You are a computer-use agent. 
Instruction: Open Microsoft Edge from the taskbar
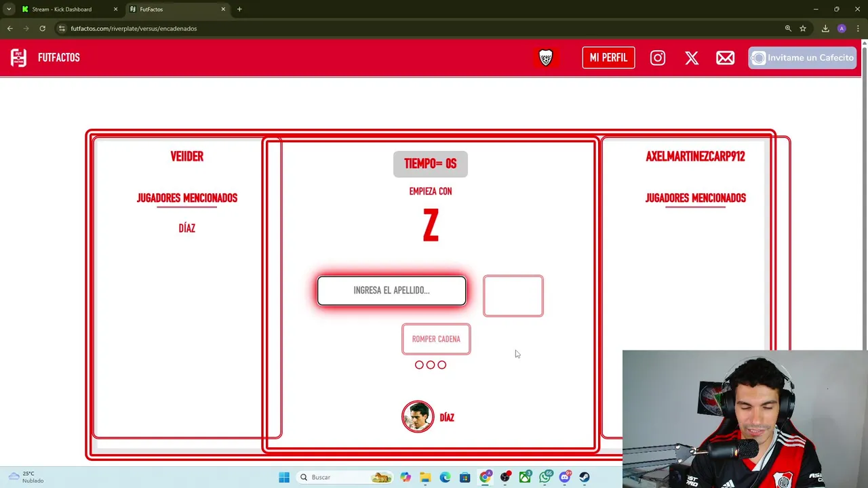(x=445, y=477)
